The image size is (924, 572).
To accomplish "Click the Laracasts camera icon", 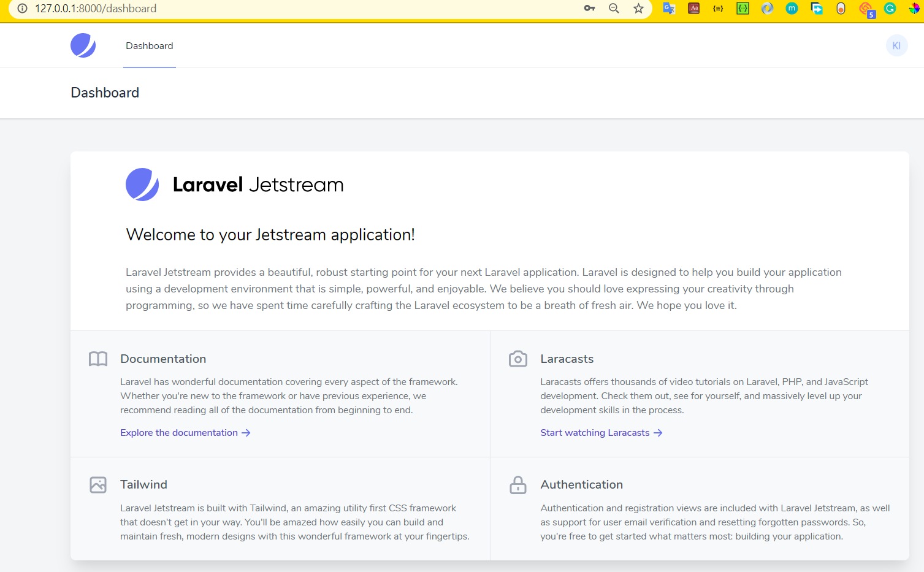I will point(518,359).
